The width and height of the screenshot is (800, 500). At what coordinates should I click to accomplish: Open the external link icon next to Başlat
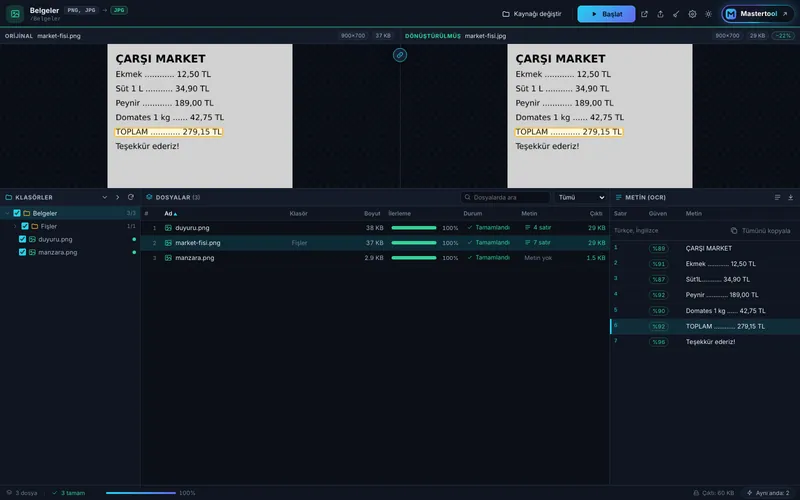coord(644,14)
